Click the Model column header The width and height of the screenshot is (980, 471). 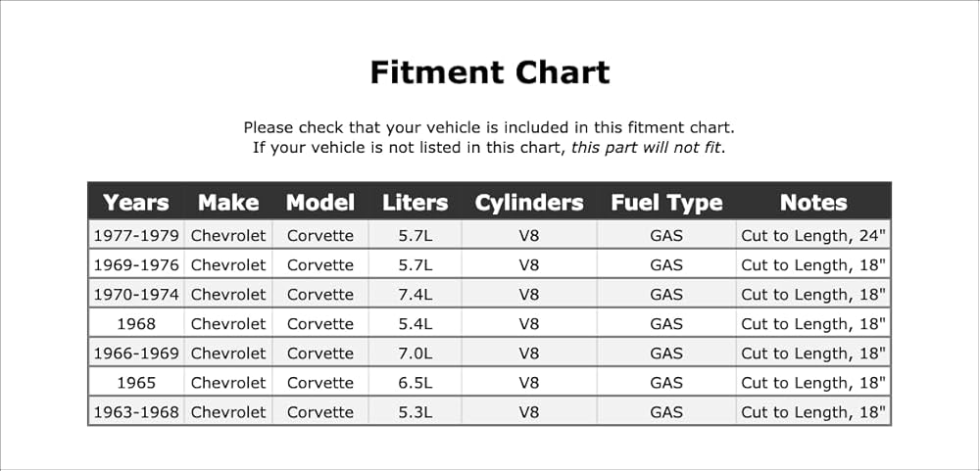click(x=320, y=203)
